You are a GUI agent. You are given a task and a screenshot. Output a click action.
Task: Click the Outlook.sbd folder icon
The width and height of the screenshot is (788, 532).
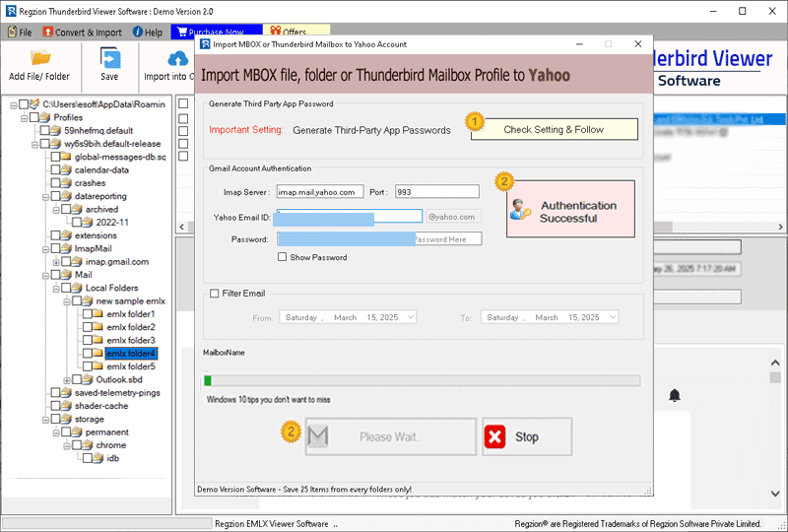[88, 379]
